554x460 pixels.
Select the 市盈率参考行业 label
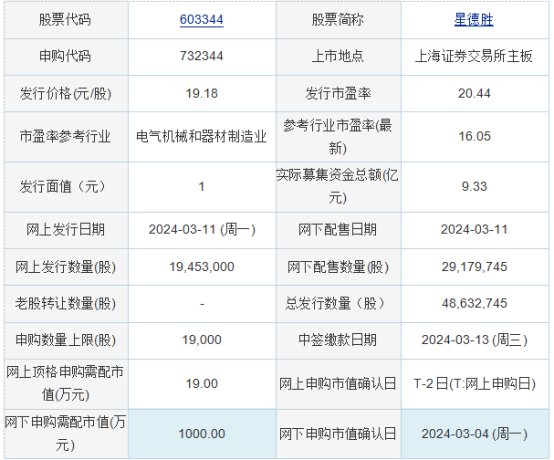[x=65, y=136]
